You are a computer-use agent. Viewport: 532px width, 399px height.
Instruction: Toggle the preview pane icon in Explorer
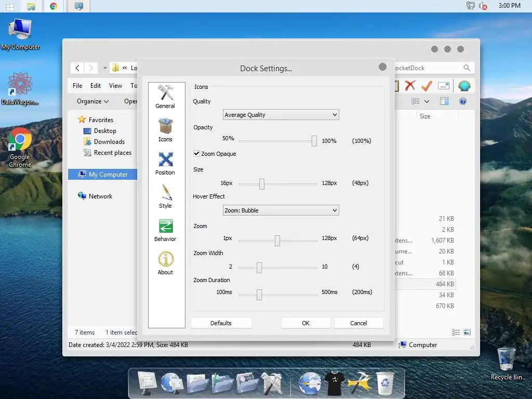444,101
